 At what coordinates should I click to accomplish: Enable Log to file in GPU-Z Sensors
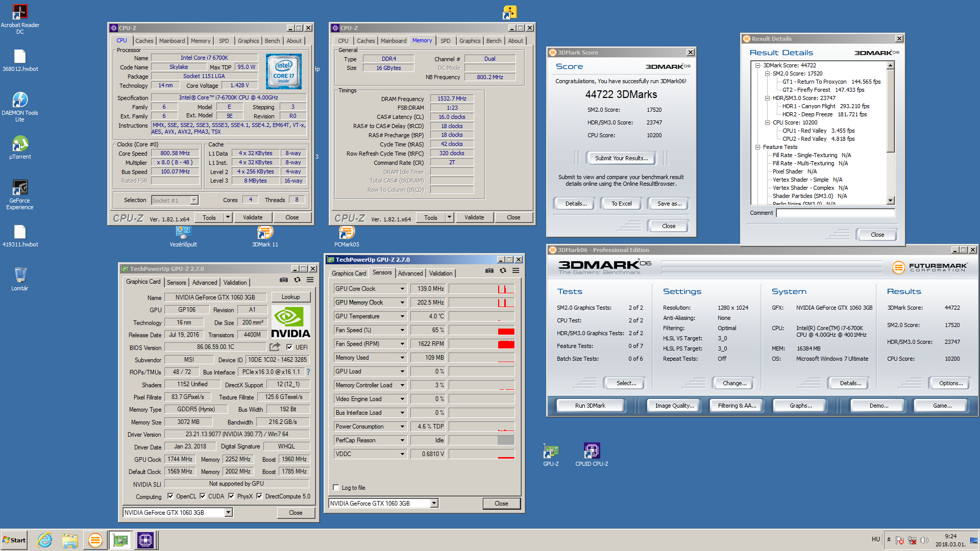336,487
